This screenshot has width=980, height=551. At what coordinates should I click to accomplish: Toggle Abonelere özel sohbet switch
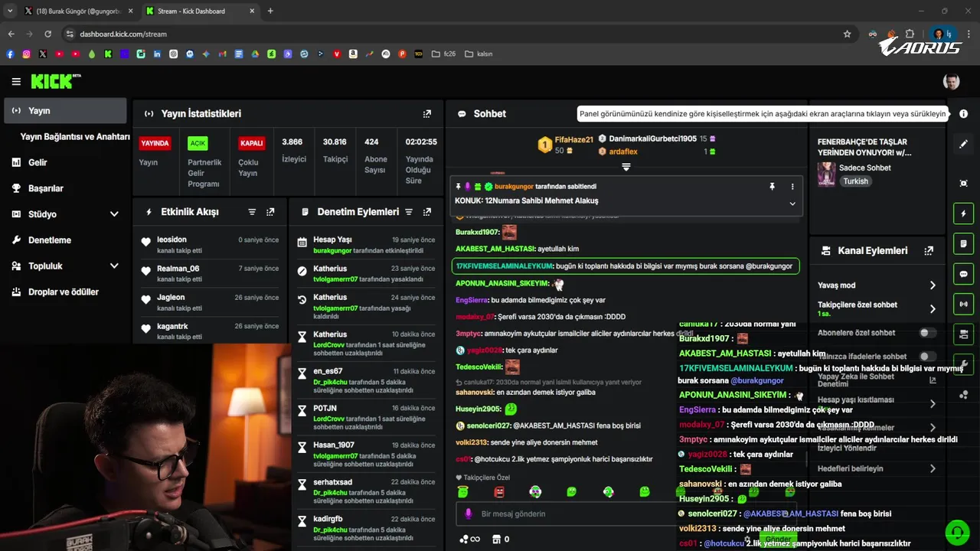[x=927, y=333]
